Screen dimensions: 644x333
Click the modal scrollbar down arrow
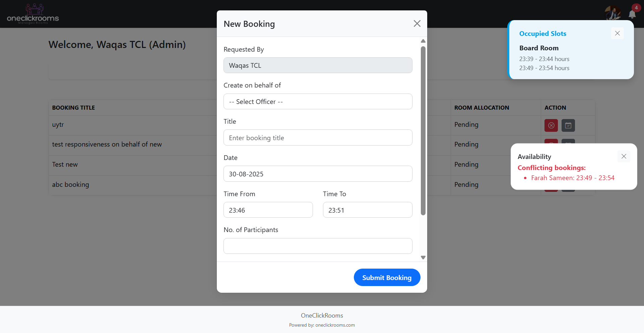(423, 258)
